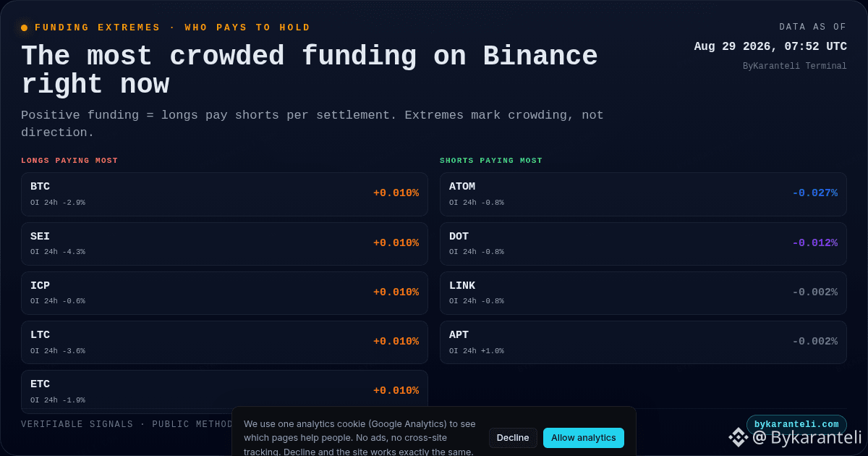This screenshot has width=868, height=456.
Task: Decline the analytics cookie
Action: coord(513,438)
